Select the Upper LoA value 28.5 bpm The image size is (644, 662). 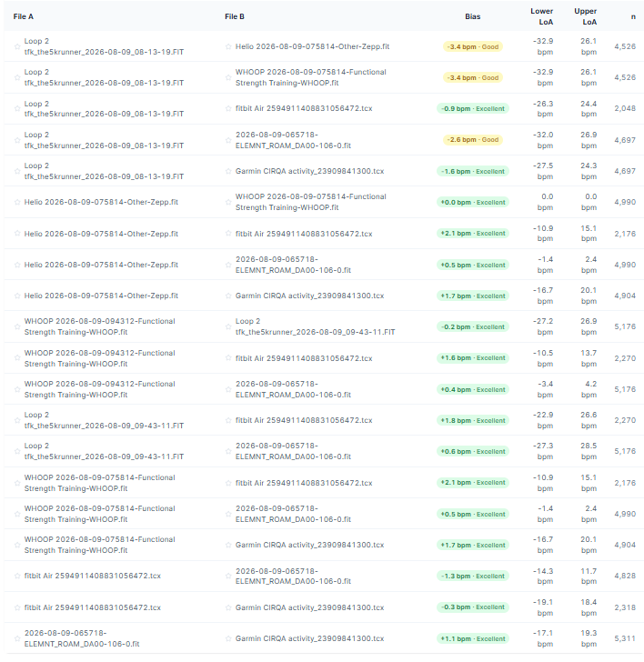589,451
